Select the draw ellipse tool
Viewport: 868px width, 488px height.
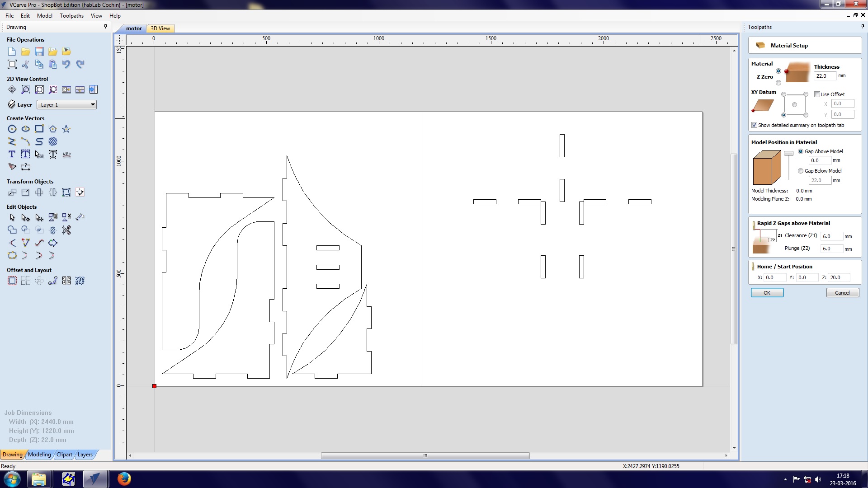pos(26,129)
